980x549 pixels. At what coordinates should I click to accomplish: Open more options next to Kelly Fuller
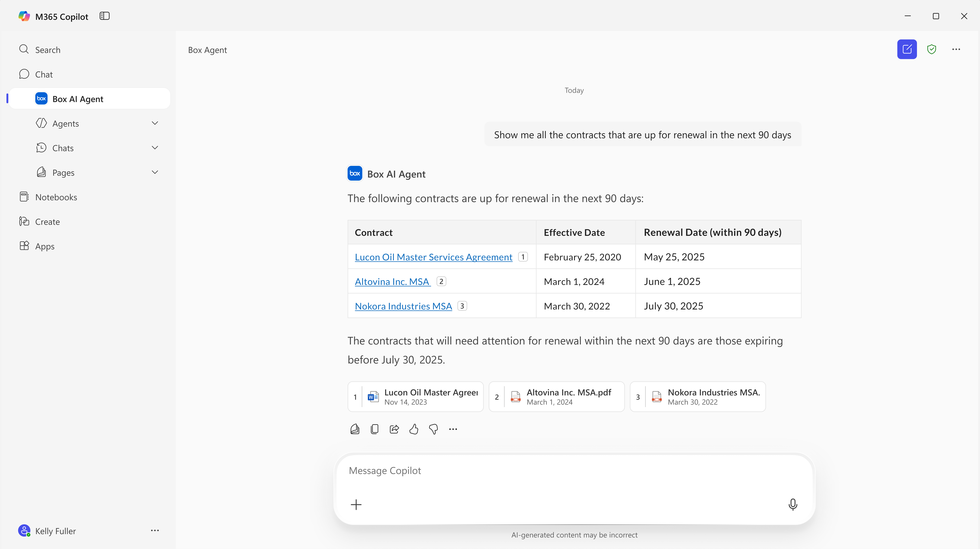coord(155,530)
